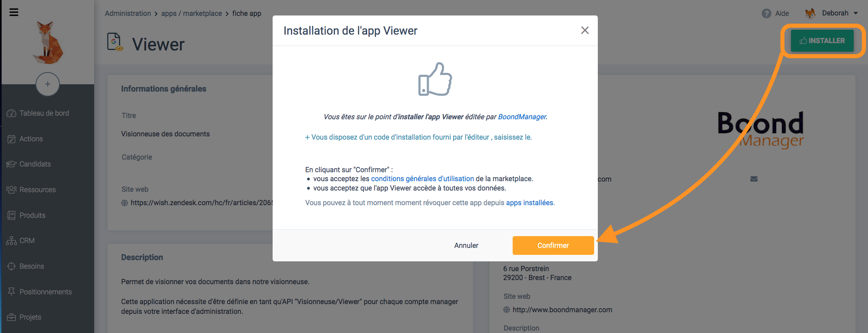This screenshot has height=333, width=868.
Task: Click Annuler in the dialog
Action: (466, 245)
